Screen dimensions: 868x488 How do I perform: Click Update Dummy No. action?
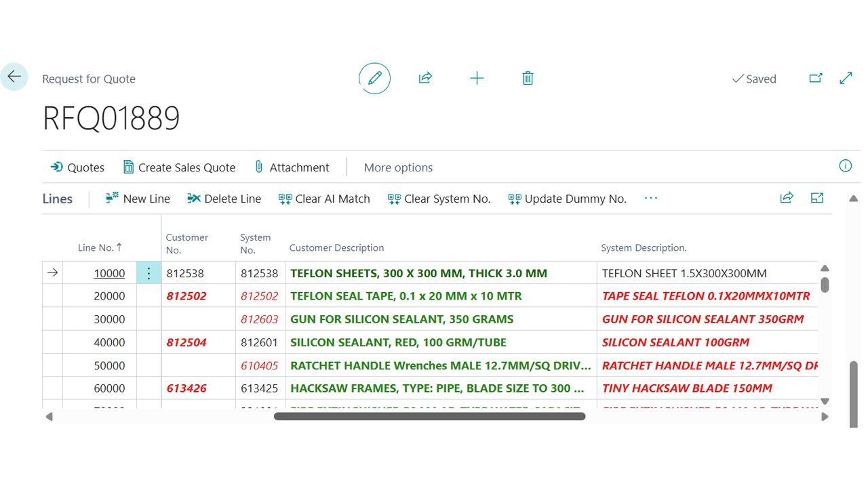coord(567,199)
